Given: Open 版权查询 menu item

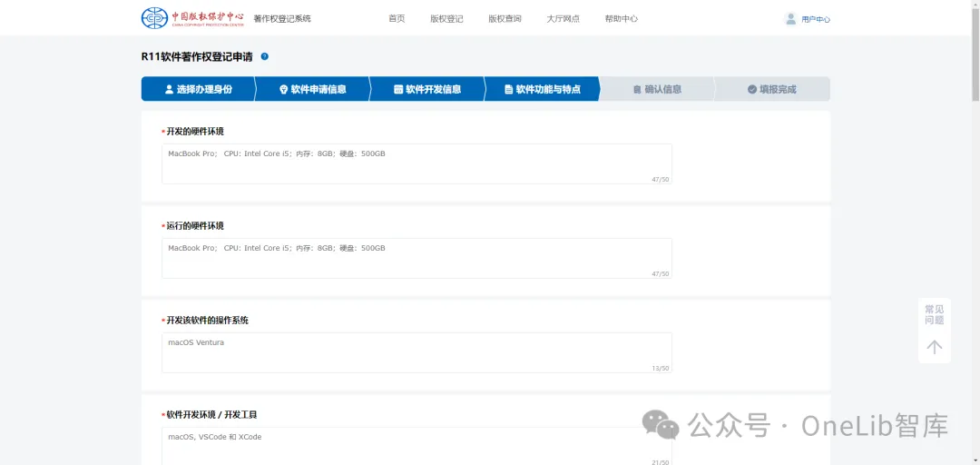Looking at the screenshot, I should pos(505,19).
